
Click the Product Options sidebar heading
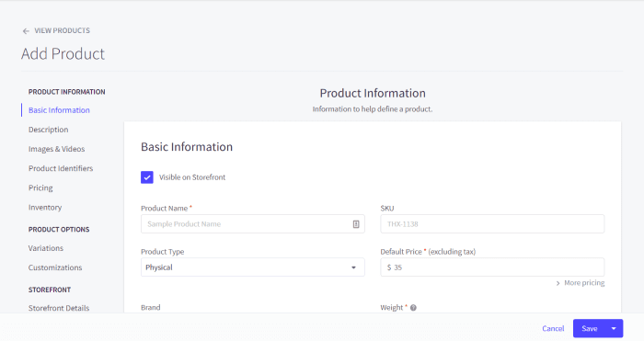pyautogui.click(x=59, y=230)
